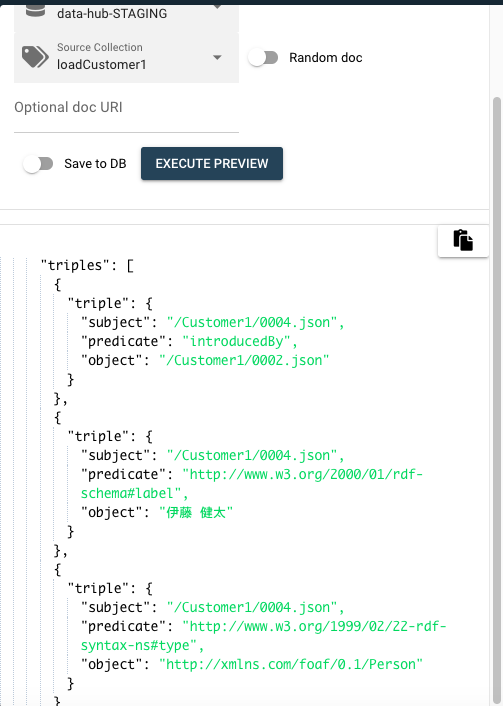Click the Save to DB label
The width and height of the screenshot is (503, 706).
click(x=95, y=164)
